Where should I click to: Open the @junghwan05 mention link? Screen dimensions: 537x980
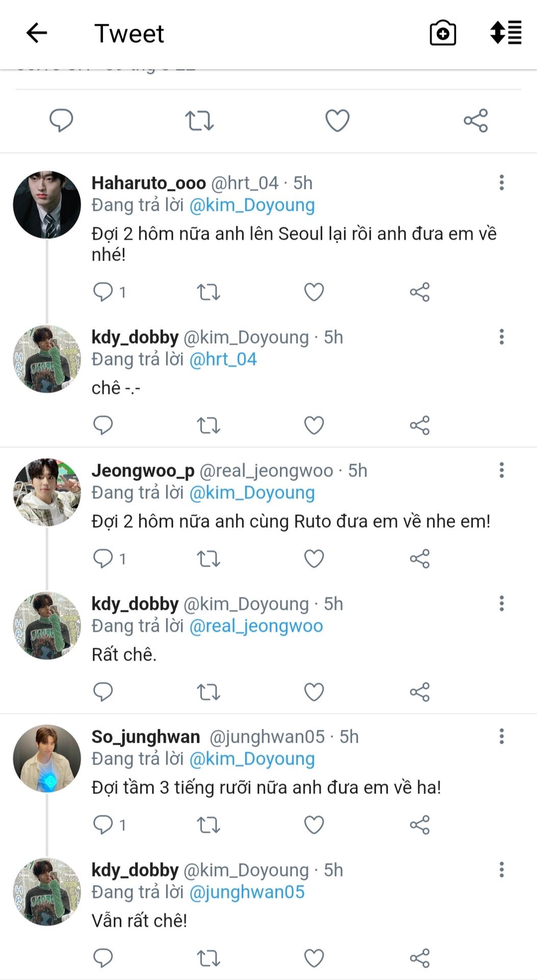(x=247, y=892)
